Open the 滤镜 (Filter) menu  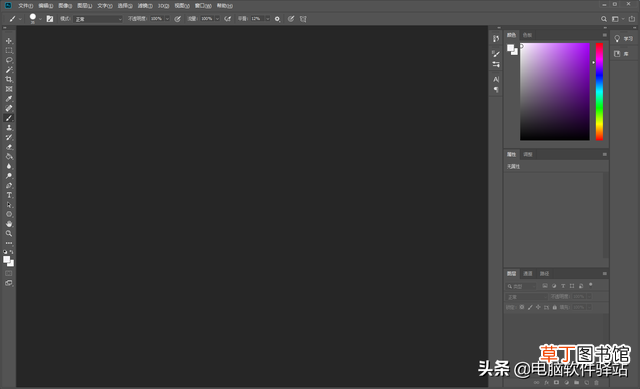[x=145, y=6]
